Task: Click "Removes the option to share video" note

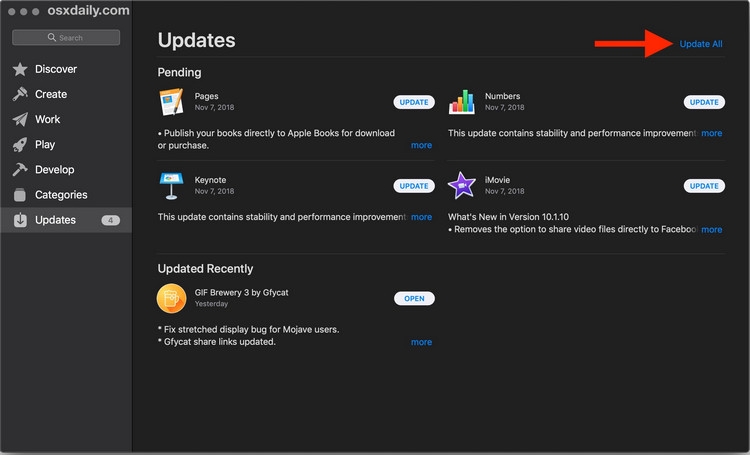Action: (x=572, y=230)
